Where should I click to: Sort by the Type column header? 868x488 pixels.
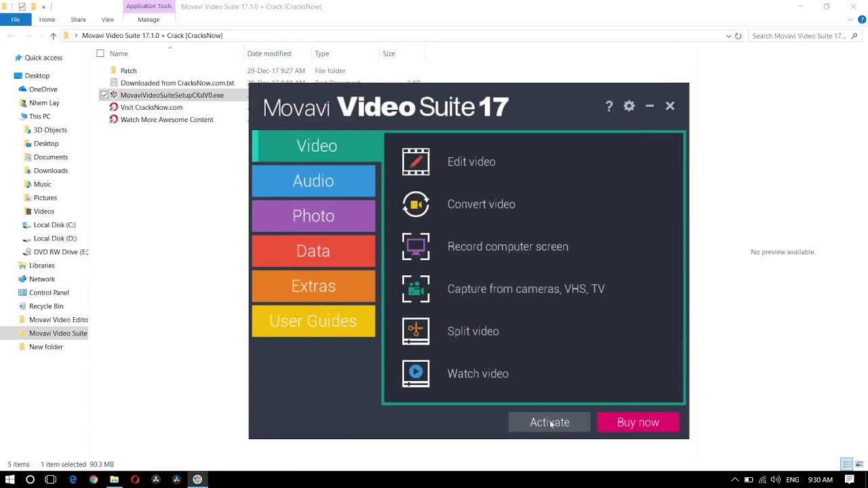[322, 54]
